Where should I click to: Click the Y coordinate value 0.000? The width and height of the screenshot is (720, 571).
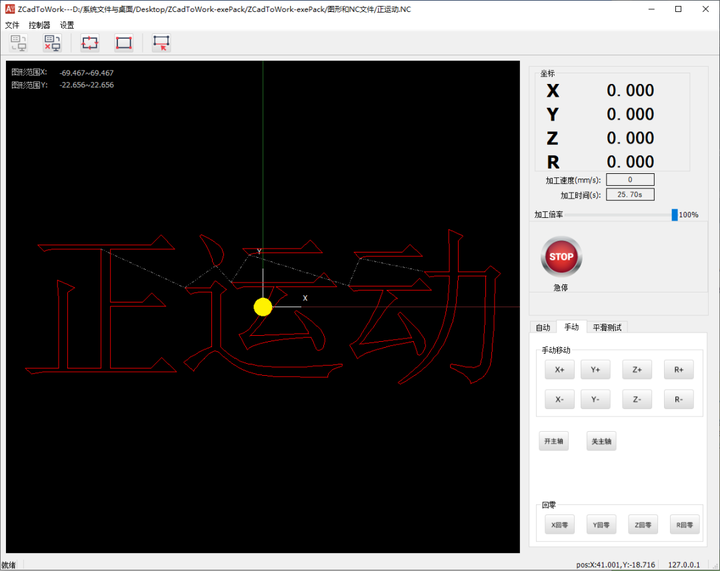tap(630, 114)
